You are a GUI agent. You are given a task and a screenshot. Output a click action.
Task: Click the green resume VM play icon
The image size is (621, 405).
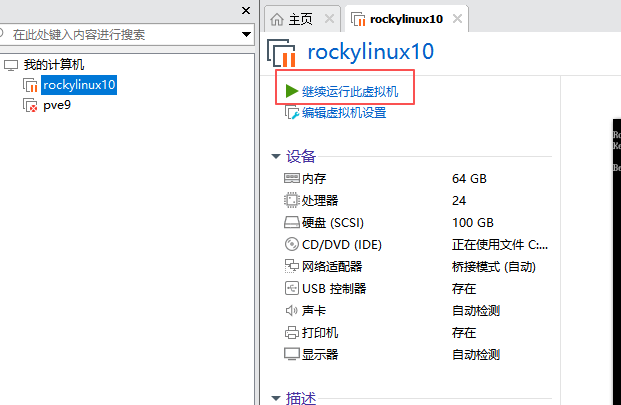291,91
